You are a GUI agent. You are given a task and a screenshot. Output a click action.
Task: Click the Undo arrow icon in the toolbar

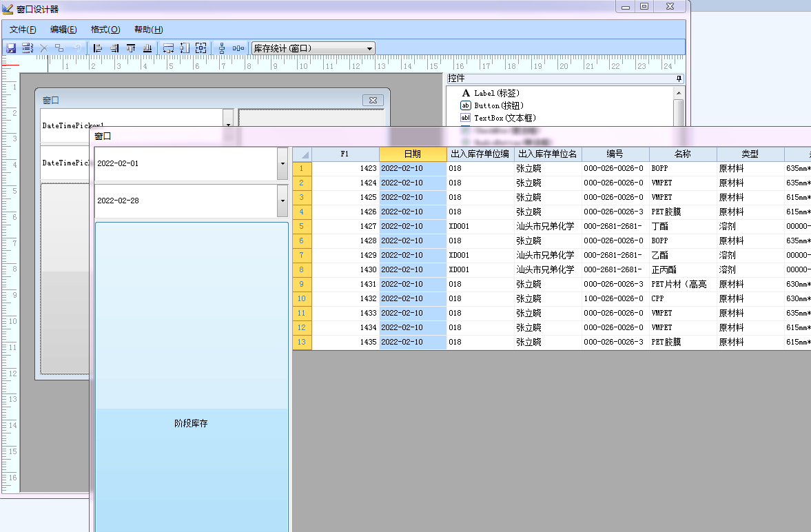[x=77, y=48]
